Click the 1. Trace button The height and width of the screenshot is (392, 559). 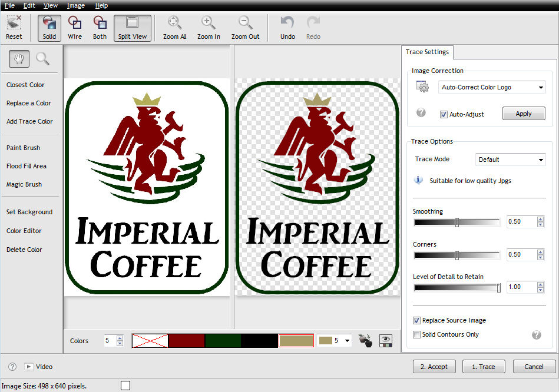(x=482, y=367)
